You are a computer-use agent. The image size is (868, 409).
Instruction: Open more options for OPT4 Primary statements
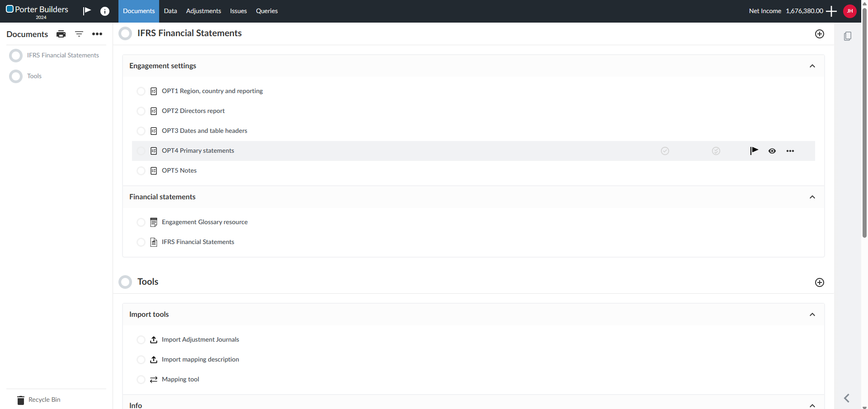pyautogui.click(x=790, y=151)
